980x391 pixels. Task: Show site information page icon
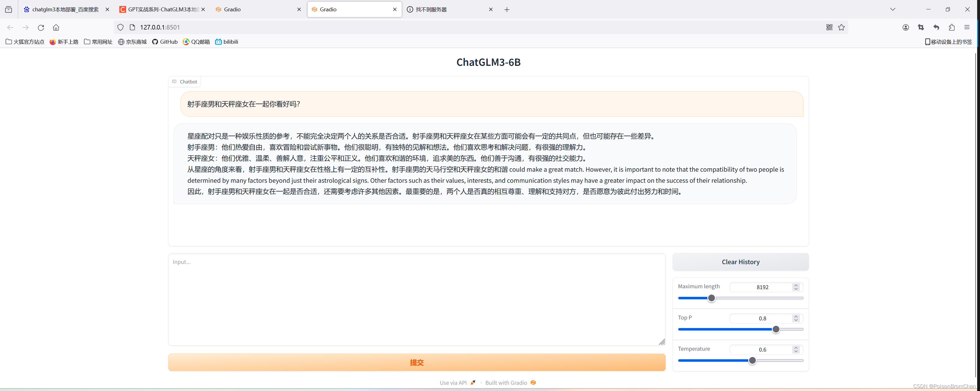[132, 27]
